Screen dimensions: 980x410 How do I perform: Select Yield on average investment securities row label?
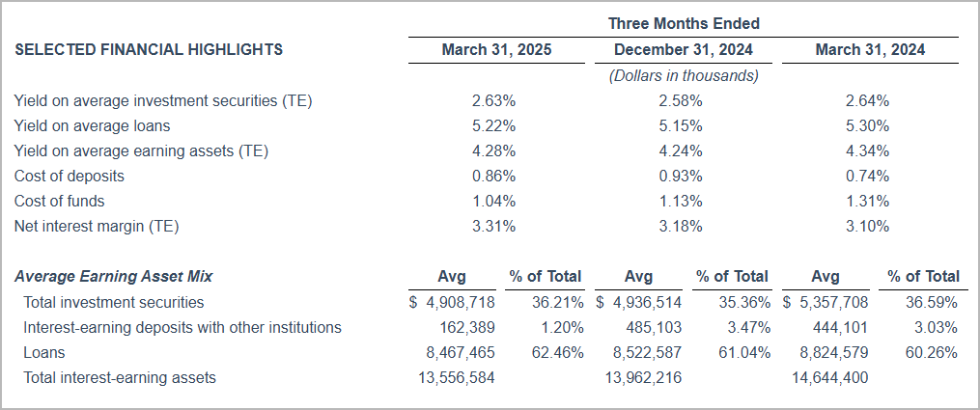pyautogui.click(x=163, y=100)
